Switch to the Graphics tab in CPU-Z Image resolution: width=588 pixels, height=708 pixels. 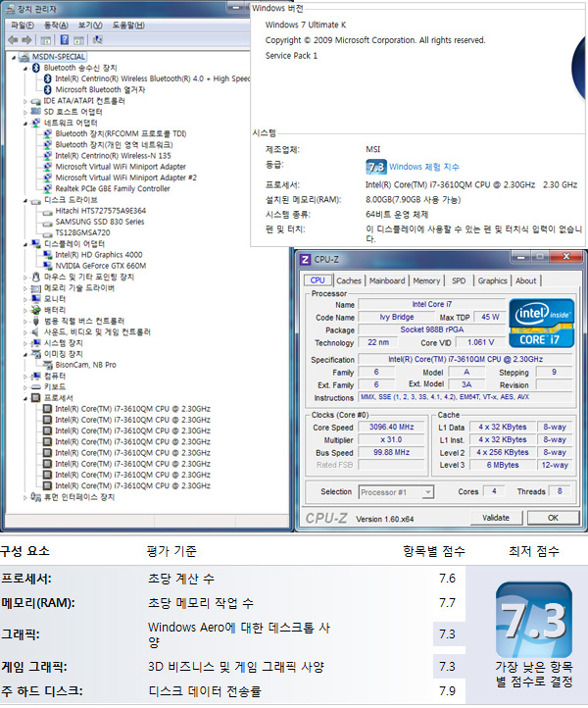coord(492,280)
